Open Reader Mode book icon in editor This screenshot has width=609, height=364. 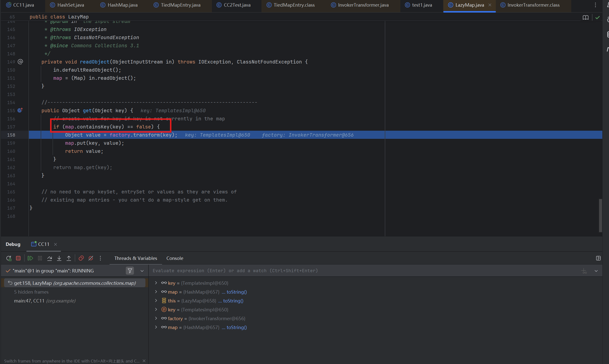585,17
